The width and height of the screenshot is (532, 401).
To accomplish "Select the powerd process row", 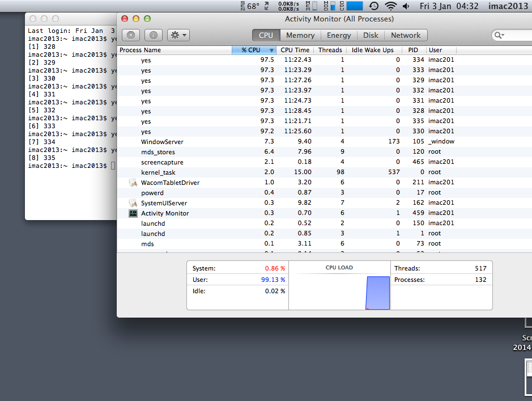I will pyautogui.click(x=325, y=192).
